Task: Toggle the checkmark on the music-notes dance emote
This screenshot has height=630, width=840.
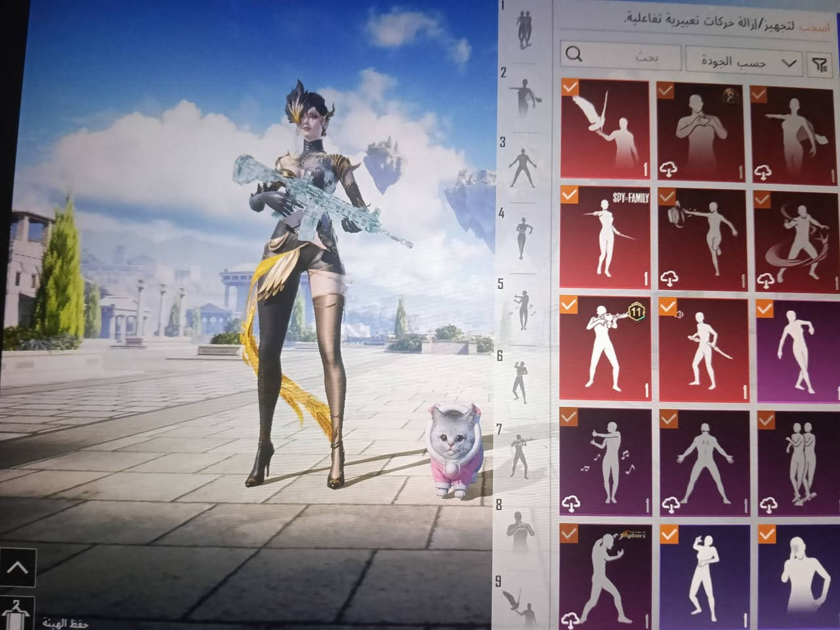Action: pos(569,416)
